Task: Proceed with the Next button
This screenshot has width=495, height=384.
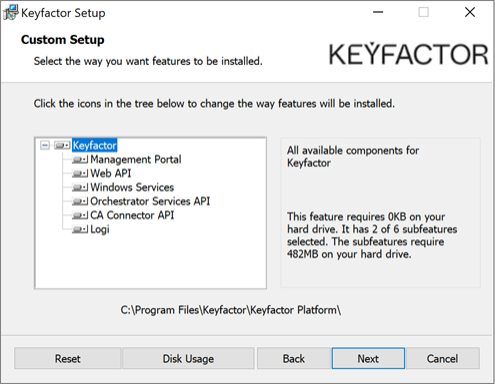Action: tap(368, 358)
